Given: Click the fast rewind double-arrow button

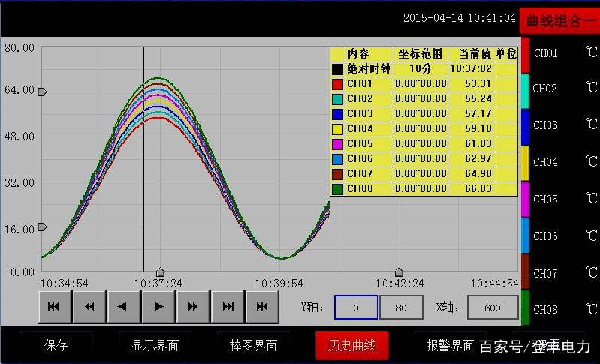Looking at the screenshot, I should click(x=89, y=306).
